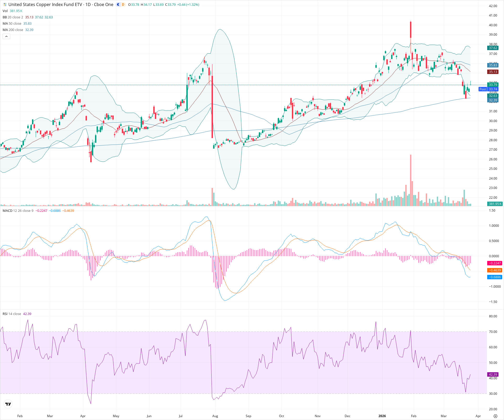This screenshot has height=420, width=504.
Task: Click the 2026 label on the time axis
Action: tap(382, 416)
